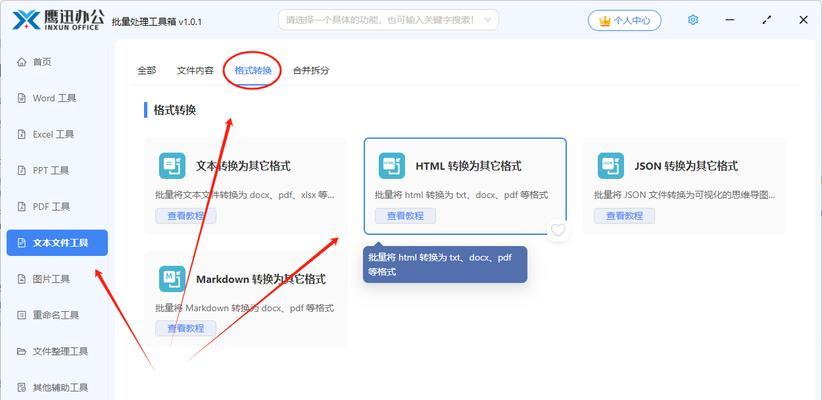The image size is (822, 400).
Task: Switch to the 全部 tab
Action: 147,70
